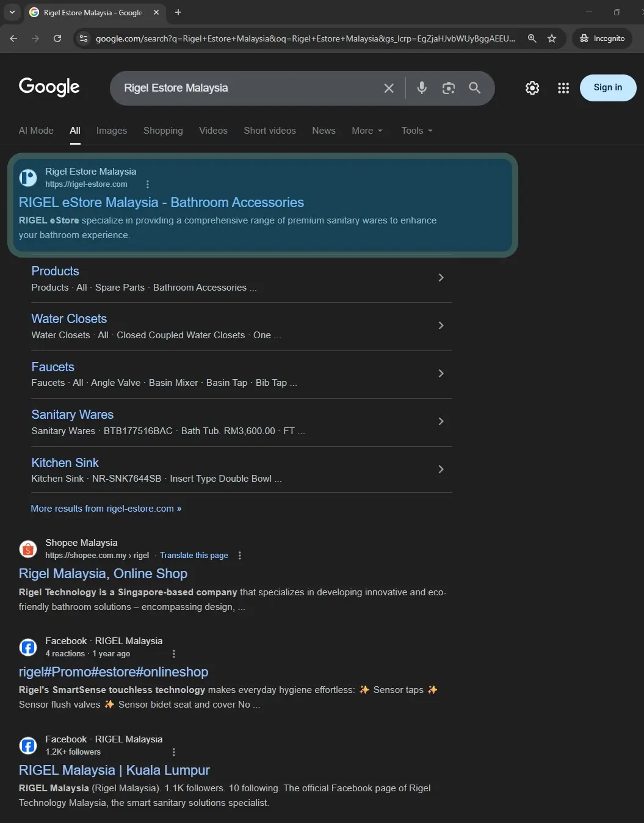The image size is (644, 823).
Task: Open rigel#Promo#estore#onlineshop result
Action: pos(114,672)
